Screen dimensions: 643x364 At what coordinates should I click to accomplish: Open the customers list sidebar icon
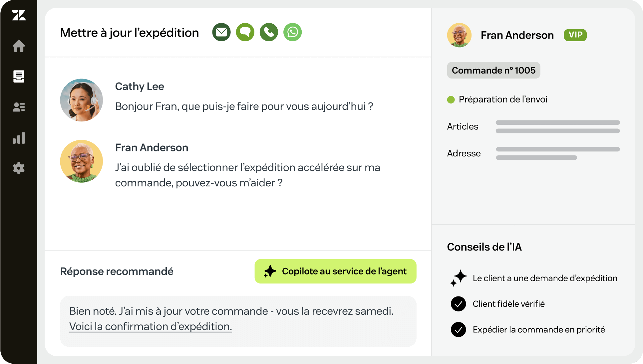tap(19, 107)
